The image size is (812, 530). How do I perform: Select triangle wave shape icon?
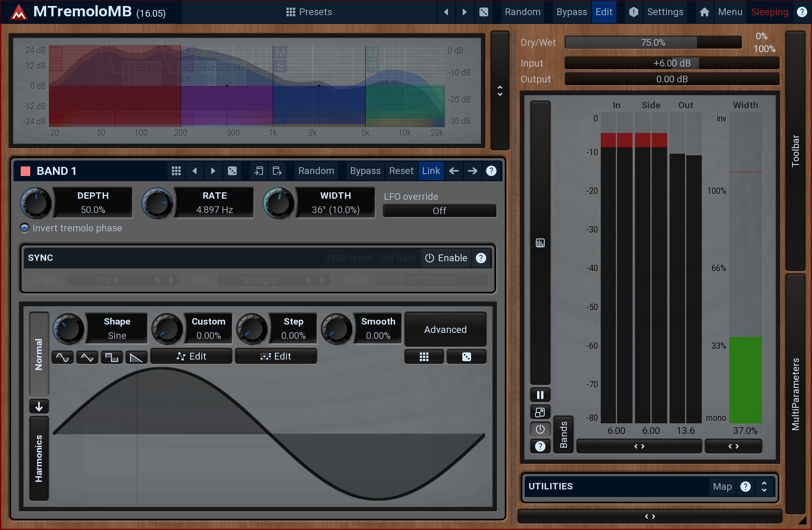pyautogui.click(x=87, y=357)
